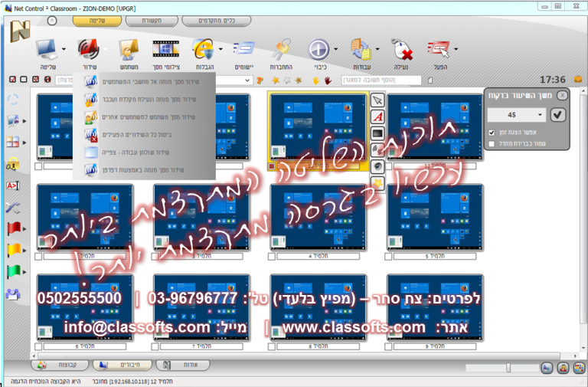
Task: Collapse the ribbon with the round up-arrow button
Action: pyautogui.click(x=52, y=21)
